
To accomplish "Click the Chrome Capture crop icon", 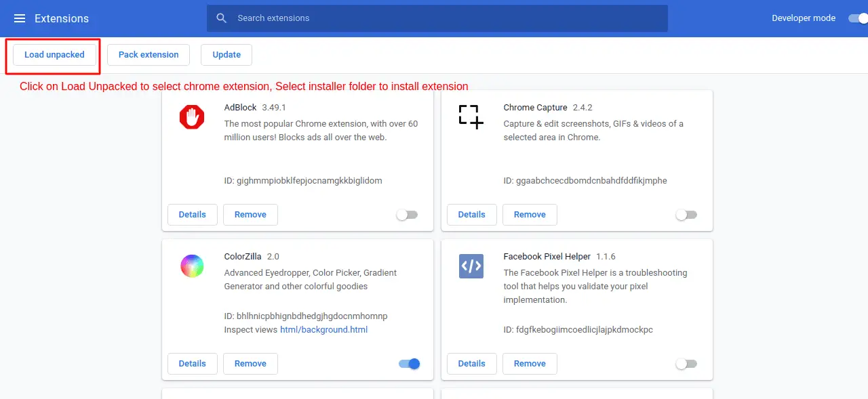I will pos(471,117).
